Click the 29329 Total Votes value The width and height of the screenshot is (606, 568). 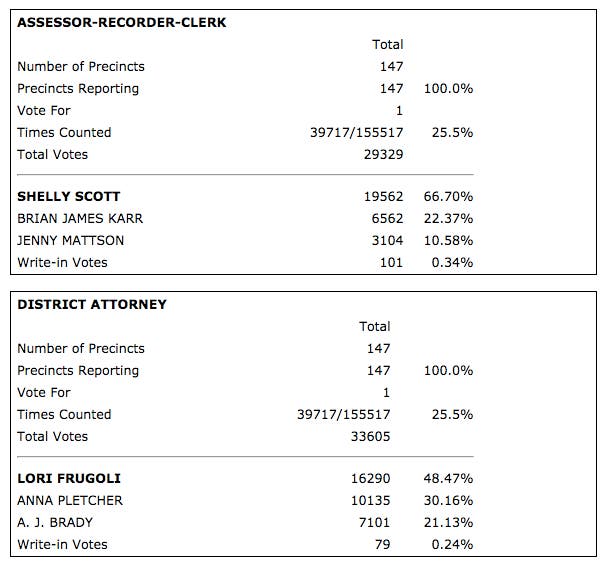[383, 154]
